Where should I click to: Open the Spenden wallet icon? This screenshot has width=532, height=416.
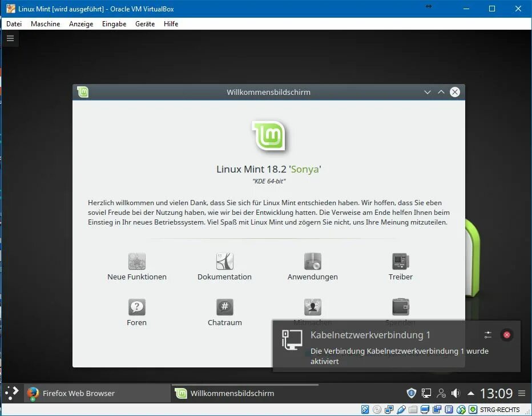point(401,307)
